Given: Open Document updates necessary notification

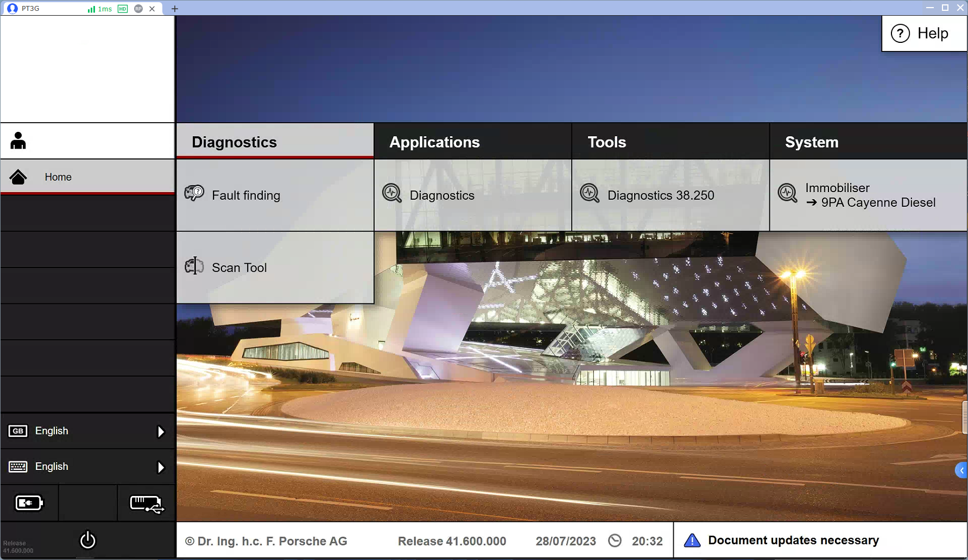Looking at the screenshot, I should pos(793,540).
